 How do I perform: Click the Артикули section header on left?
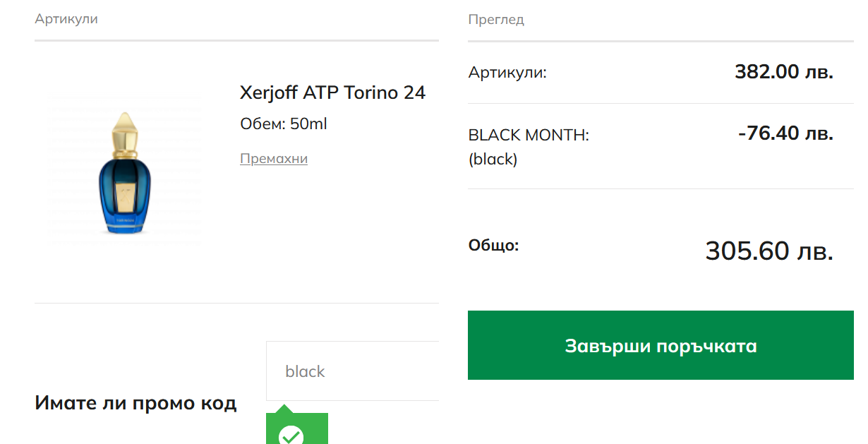pos(66,19)
